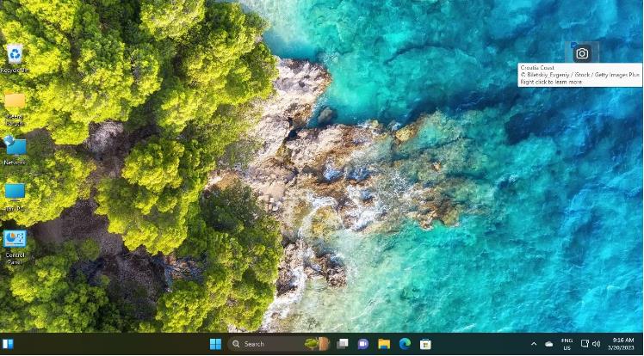This screenshot has height=356, width=644.
Task: Open the yellow user folder on desktop
Action: 15,101
